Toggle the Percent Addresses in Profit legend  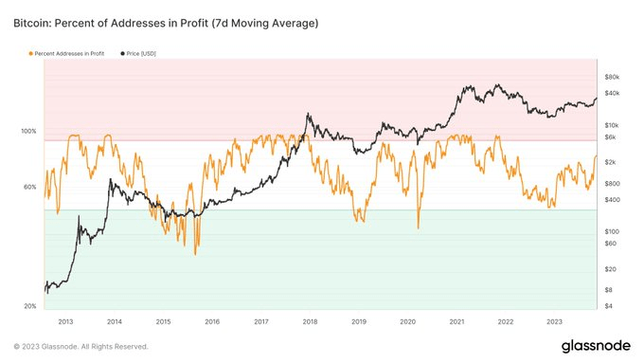[66, 53]
